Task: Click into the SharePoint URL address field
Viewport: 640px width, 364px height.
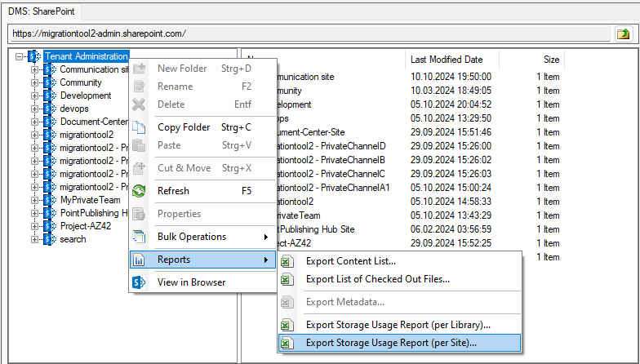Action: (310, 33)
